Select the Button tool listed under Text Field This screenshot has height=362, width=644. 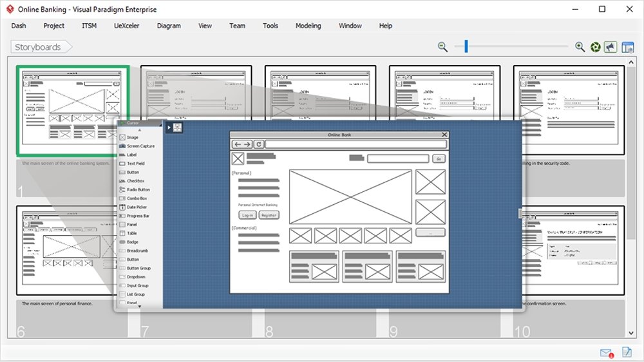pos(129,172)
